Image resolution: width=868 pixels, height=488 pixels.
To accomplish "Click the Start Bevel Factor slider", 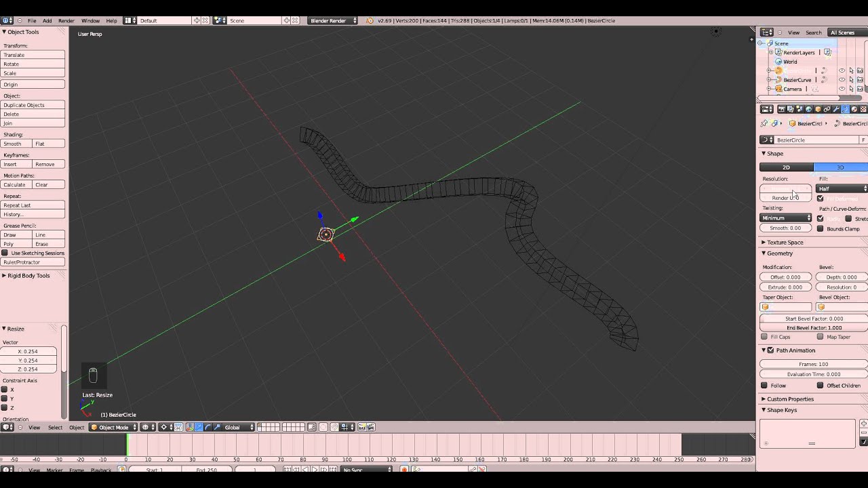I will (x=814, y=319).
